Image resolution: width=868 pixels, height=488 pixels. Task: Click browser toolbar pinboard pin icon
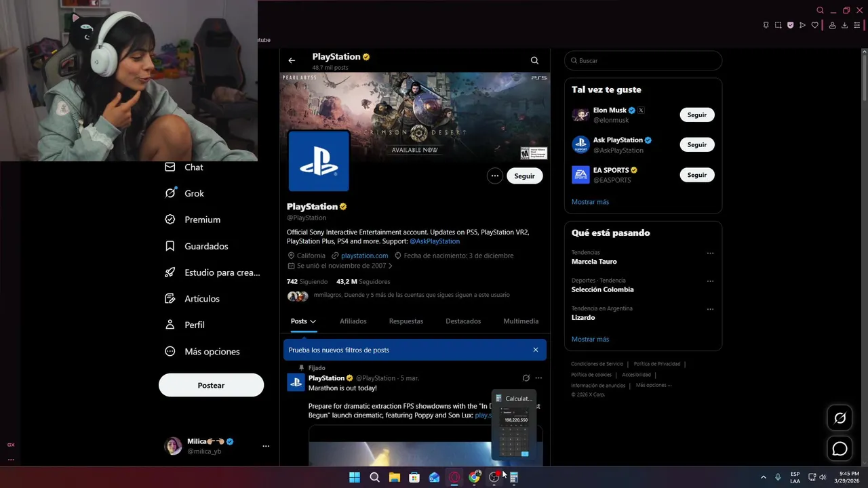click(766, 25)
